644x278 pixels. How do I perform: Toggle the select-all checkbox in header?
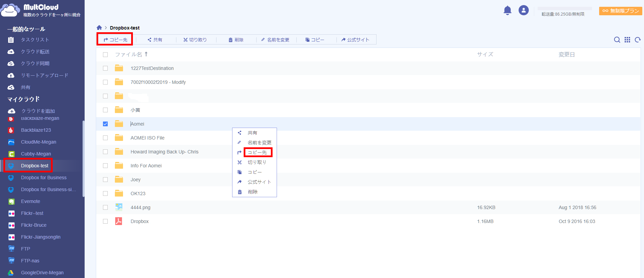pos(105,55)
